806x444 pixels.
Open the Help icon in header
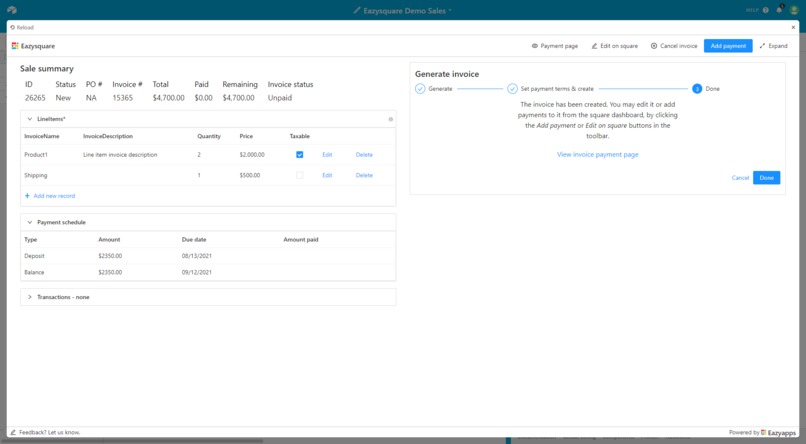tap(766, 10)
